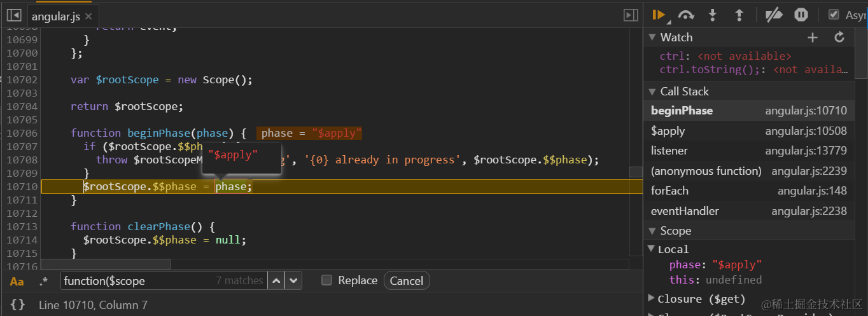Image resolution: width=868 pixels, height=316 pixels.
Task: Step into next function call
Action: tap(713, 15)
